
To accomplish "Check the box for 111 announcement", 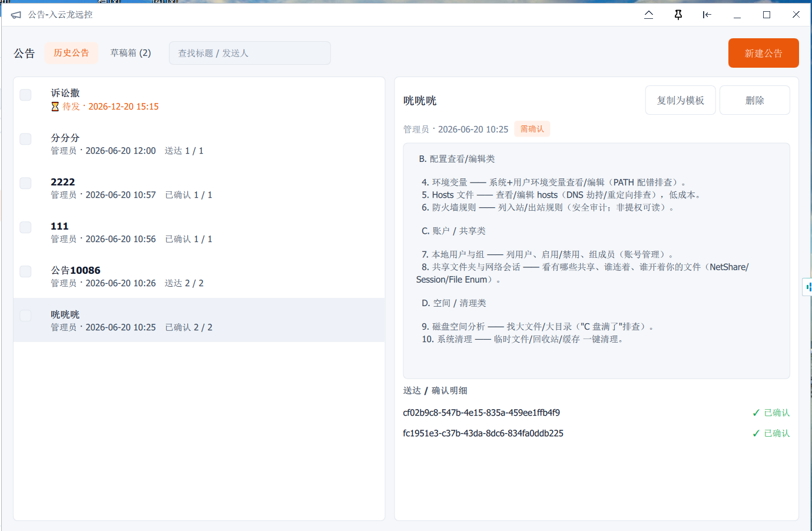I will pyautogui.click(x=25, y=227).
